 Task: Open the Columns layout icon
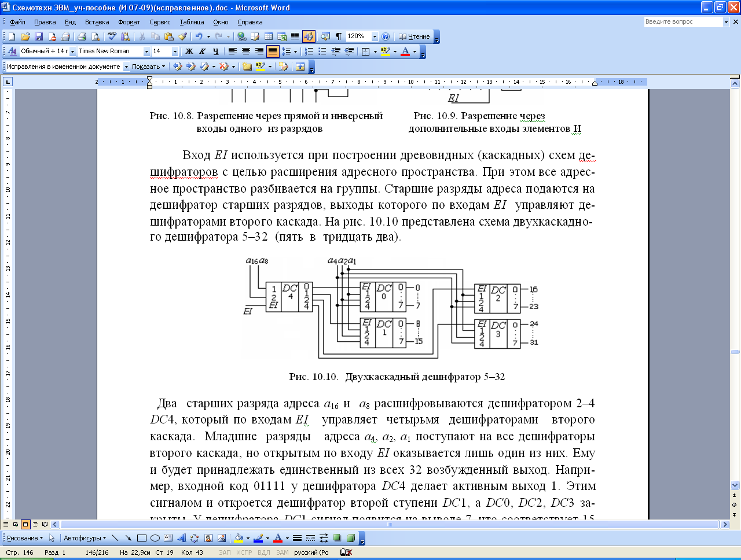[x=295, y=36]
